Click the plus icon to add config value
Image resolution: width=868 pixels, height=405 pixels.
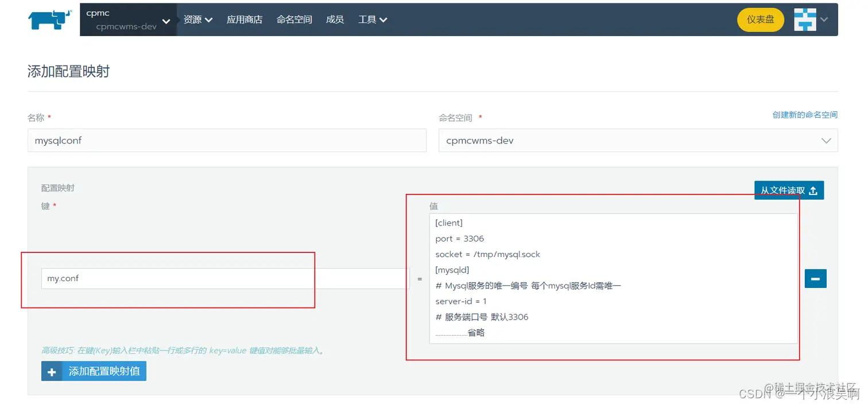click(51, 371)
